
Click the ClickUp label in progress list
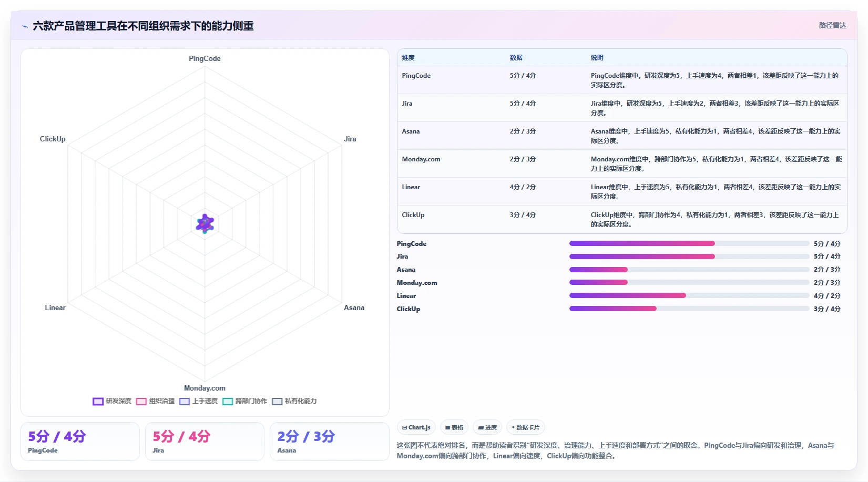click(408, 309)
